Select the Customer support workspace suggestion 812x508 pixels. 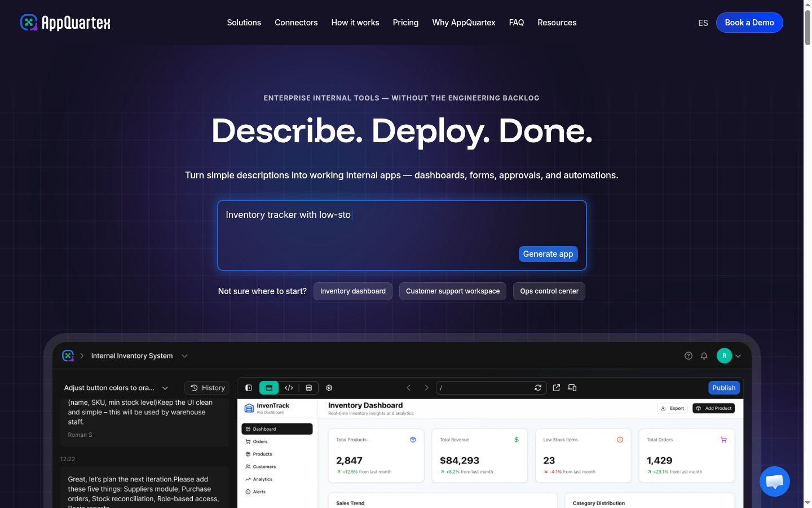point(453,291)
